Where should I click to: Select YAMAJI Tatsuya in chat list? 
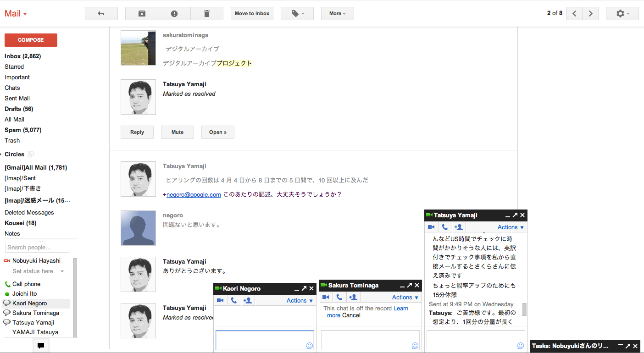tap(35, 332)
